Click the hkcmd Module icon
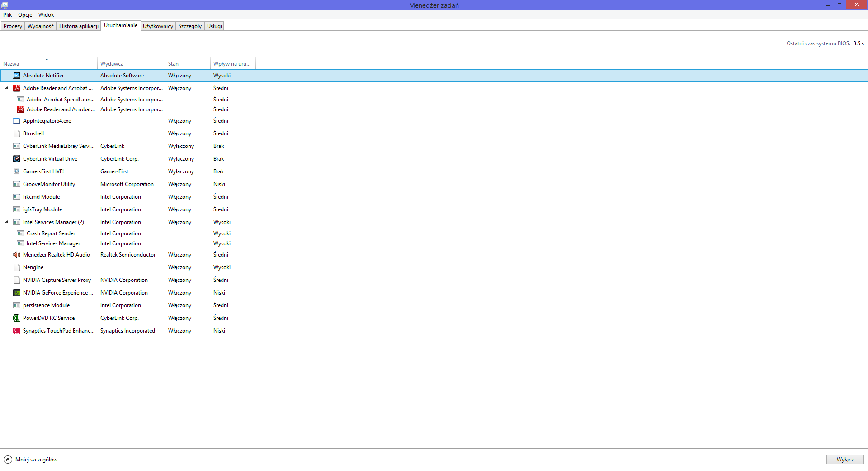 click(17, 197)
